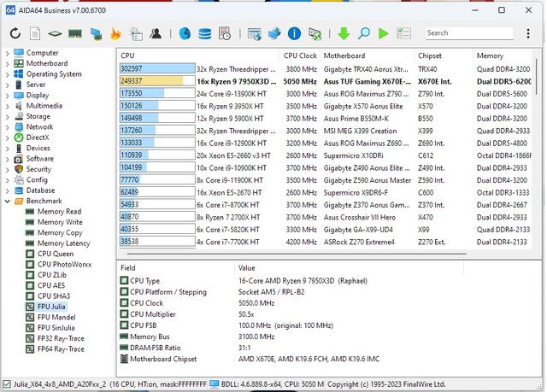Image resolution: width=547 pixels, height=392 pixels.
Task: Click the blue info circle toolbar icon
Action: (x=295, y=33)
